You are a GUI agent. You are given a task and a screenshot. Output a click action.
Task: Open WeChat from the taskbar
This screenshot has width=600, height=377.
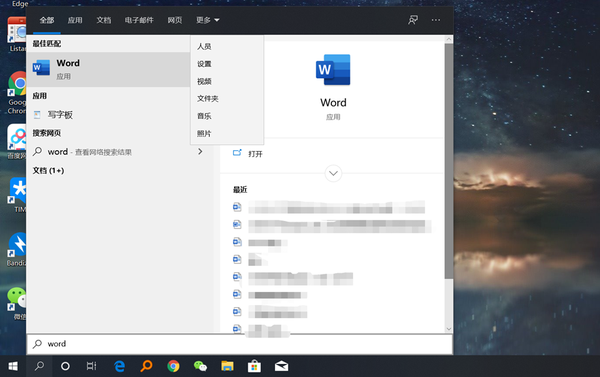point(200,366)
